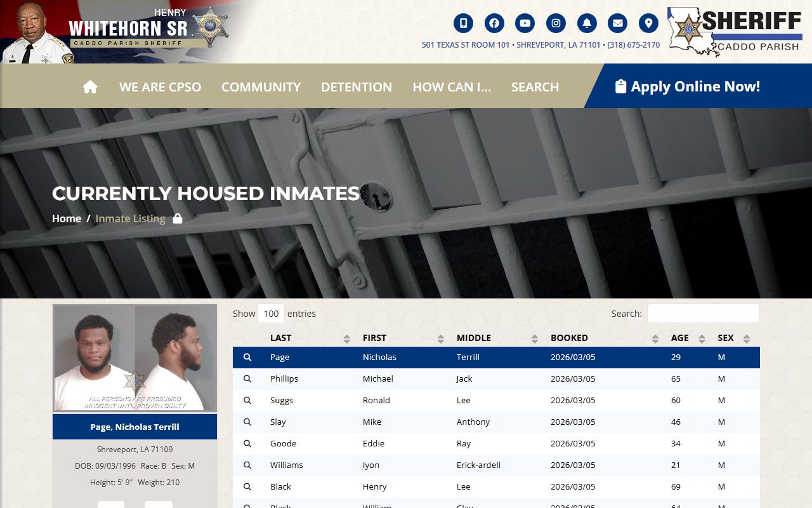
Task: Select last name Phillips in table
Action: [284, 379]
